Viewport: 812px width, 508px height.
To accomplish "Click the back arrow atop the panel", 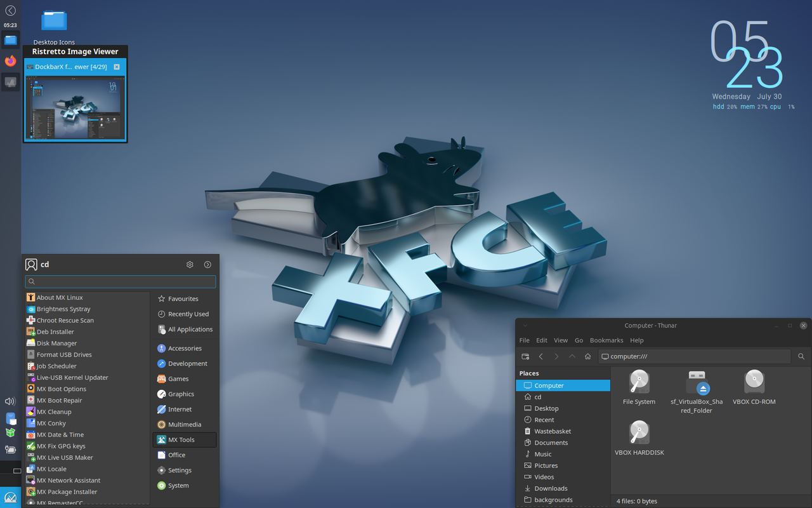I will point(10,10).
